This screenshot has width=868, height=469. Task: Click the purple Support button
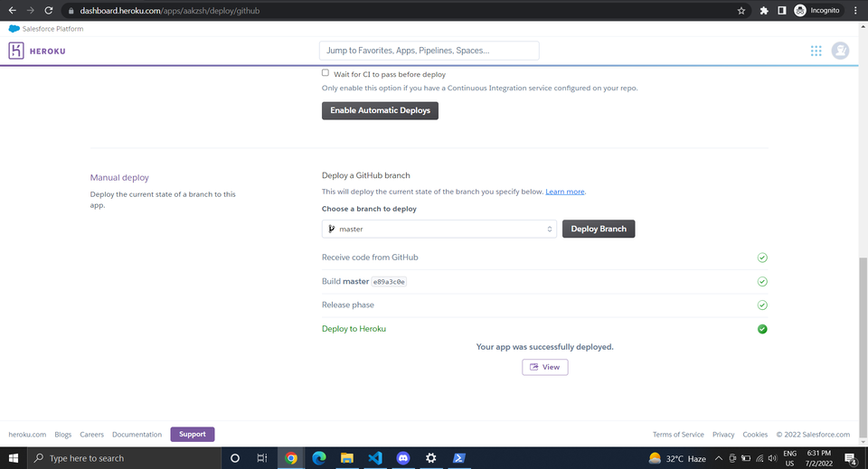click(x=192, y=434)
